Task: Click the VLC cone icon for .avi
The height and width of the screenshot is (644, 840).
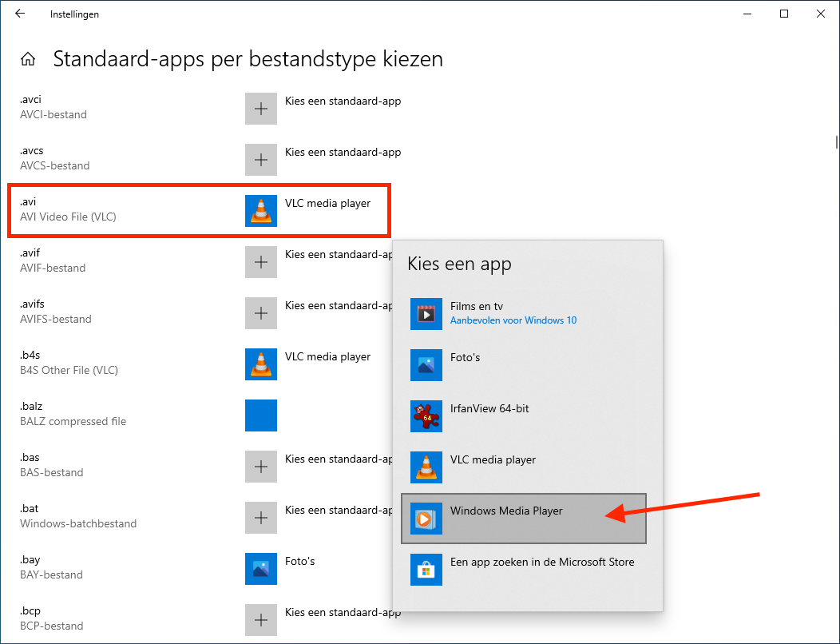Action: click(x=260, y=211)
